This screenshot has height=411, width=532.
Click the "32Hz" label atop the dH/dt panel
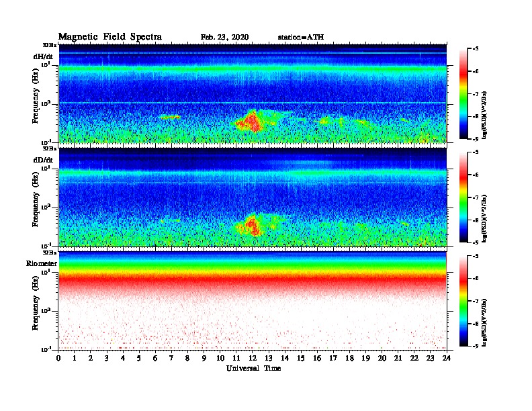click(x=50, y=45)
